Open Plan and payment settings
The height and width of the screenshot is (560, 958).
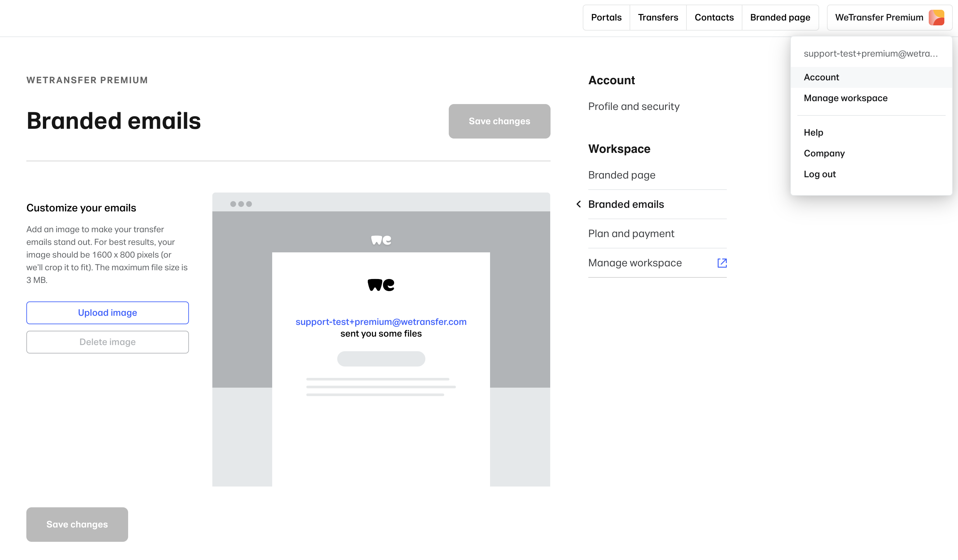[657, 234]
